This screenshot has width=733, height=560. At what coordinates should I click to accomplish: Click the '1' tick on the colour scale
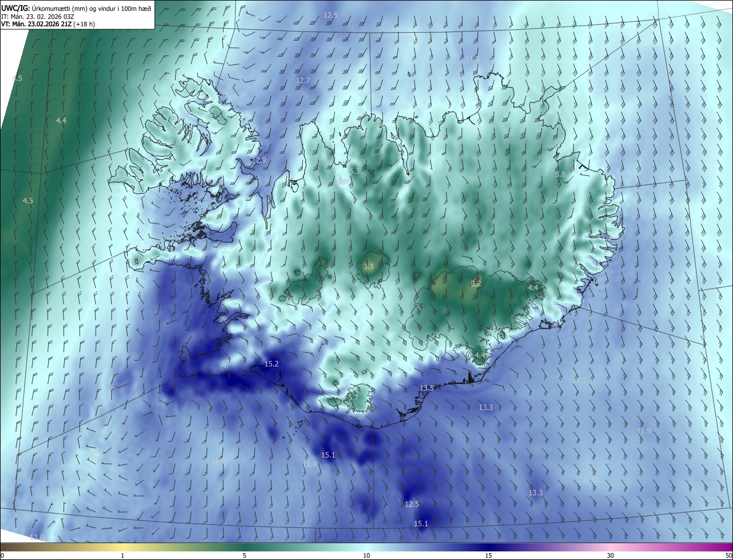tap(123, 555)
